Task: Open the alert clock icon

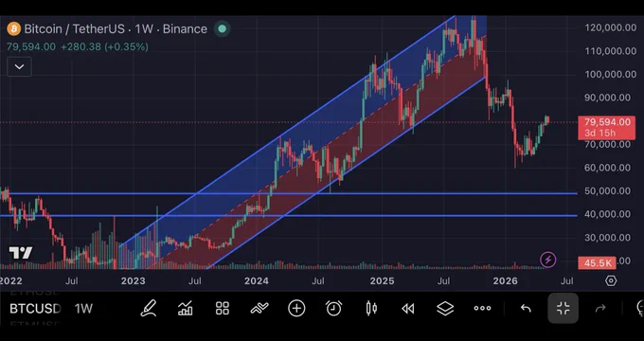Action: (333, 308)
